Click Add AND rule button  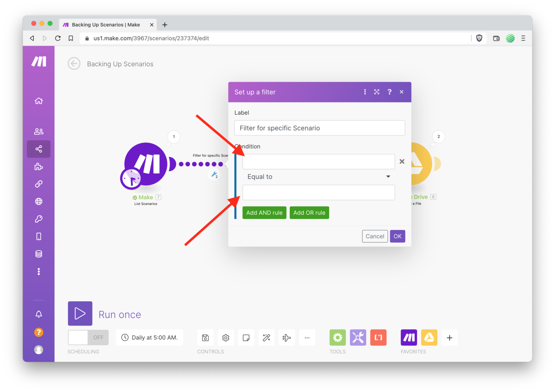pyautogui.click(x=264, y=213)
